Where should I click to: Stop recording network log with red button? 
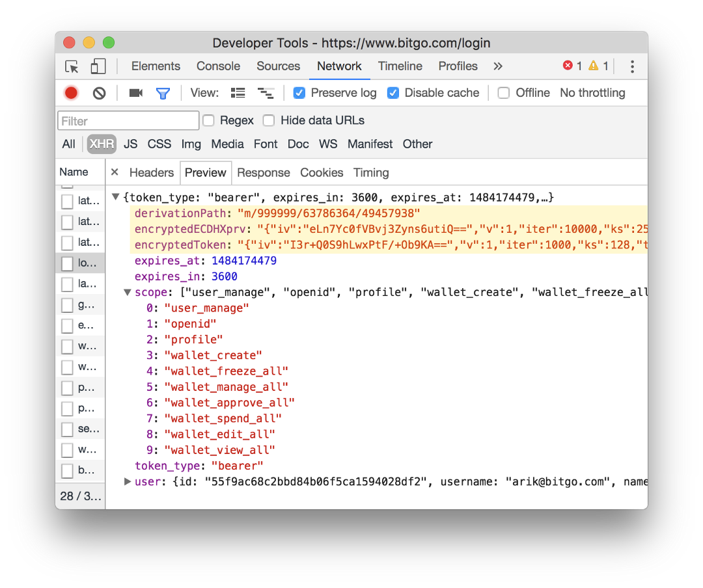pyautogui.click(x=71, y=93)
